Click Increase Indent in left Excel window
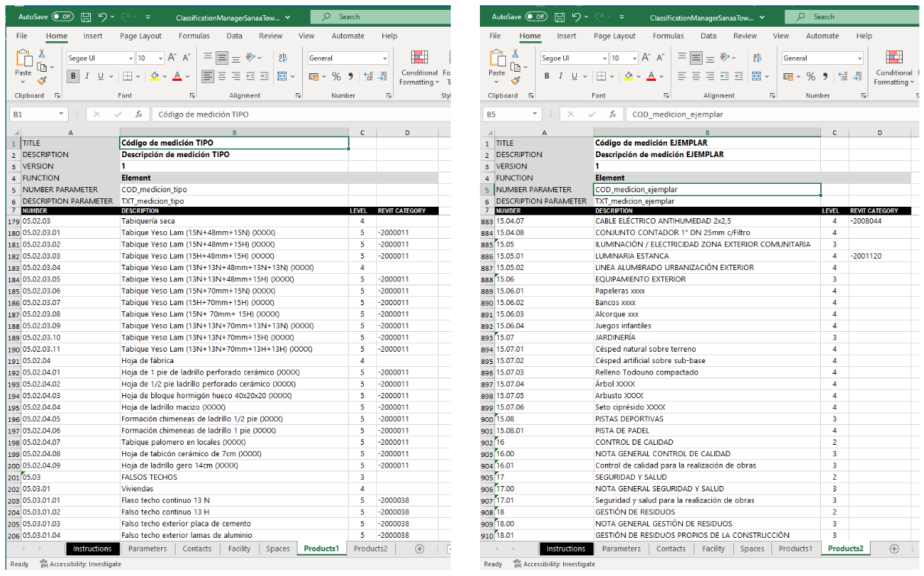This screenshot has height=576, width=924. click(x=263, y=76)
